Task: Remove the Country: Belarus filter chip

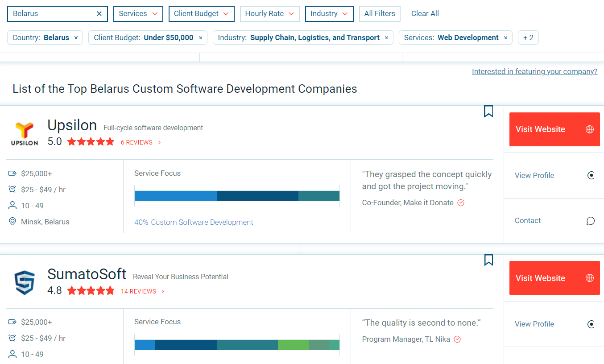Action: click(76, 38)
